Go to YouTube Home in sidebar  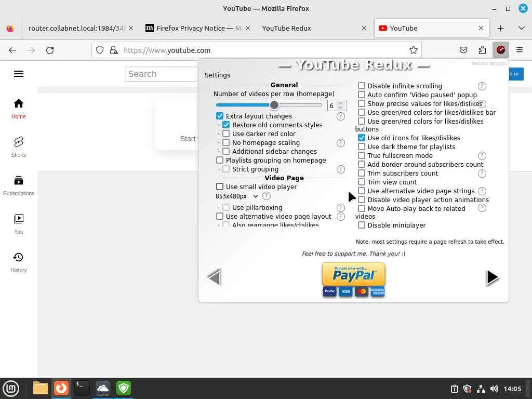(x=19, y=109)
